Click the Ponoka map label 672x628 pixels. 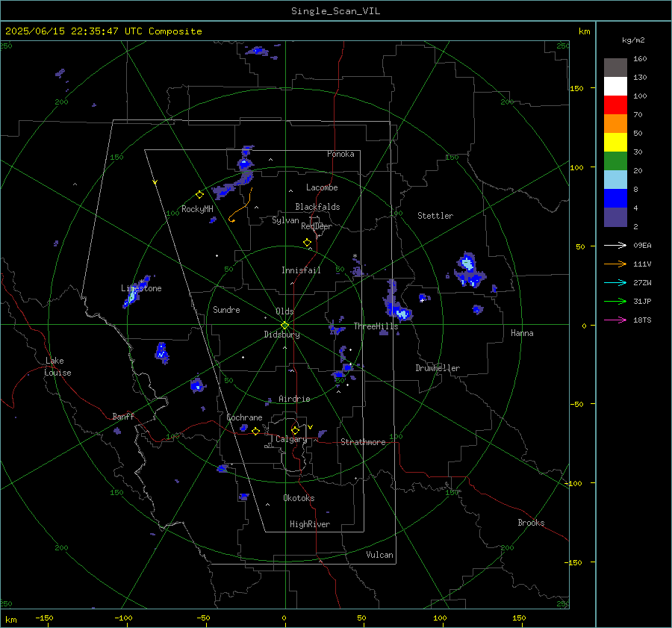click(340, 154)
